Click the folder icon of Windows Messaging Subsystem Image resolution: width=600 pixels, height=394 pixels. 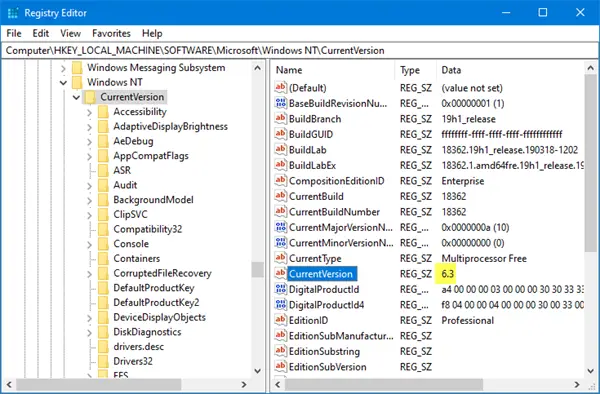point(77,68)
